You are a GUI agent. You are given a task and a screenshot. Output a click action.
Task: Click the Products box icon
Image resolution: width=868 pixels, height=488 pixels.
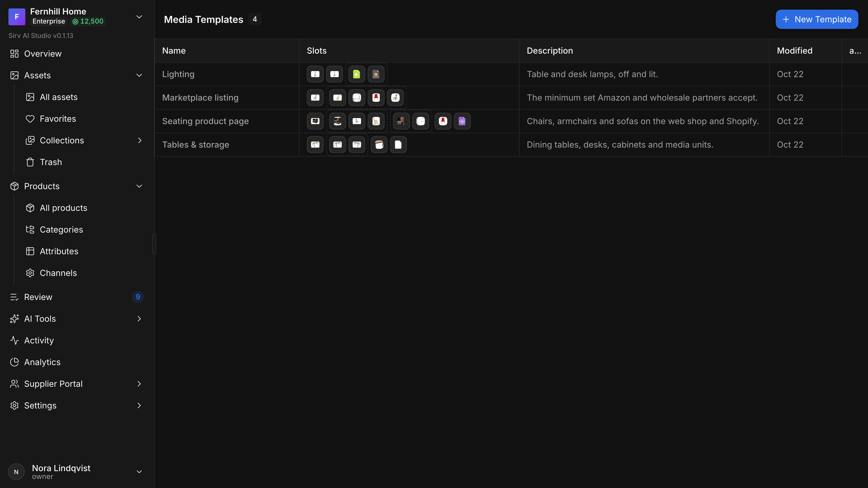[x=14, y=186]
